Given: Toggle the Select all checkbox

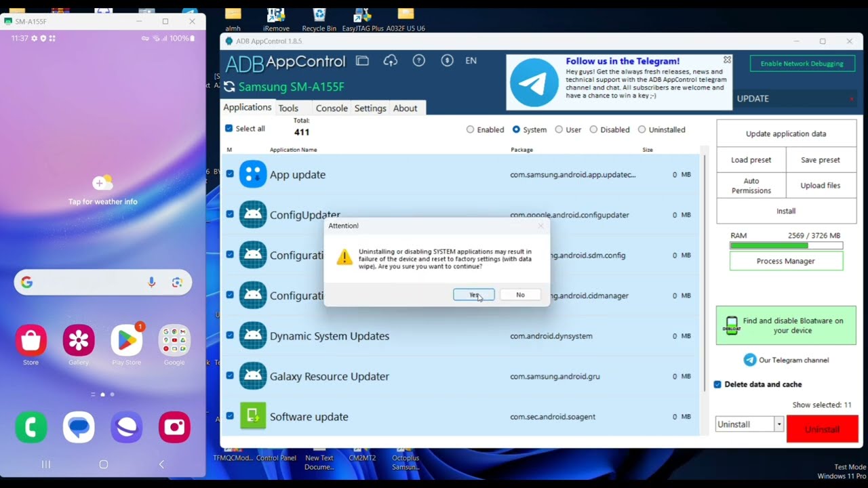Looking at the screenshot, I should 229,129.
